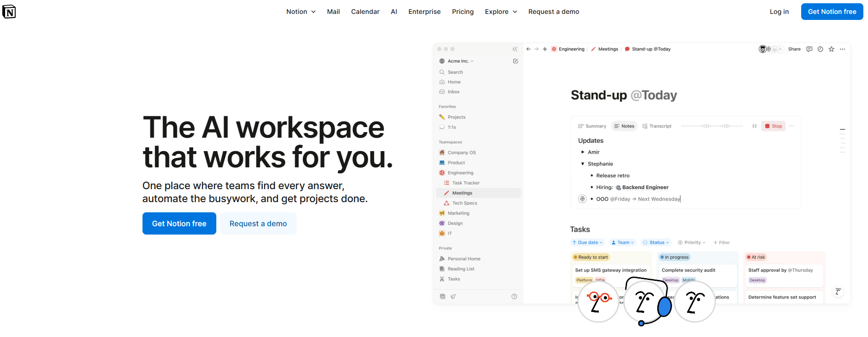Click the audio waveform progress indicator
868x337 pixels.
[712, 126]
